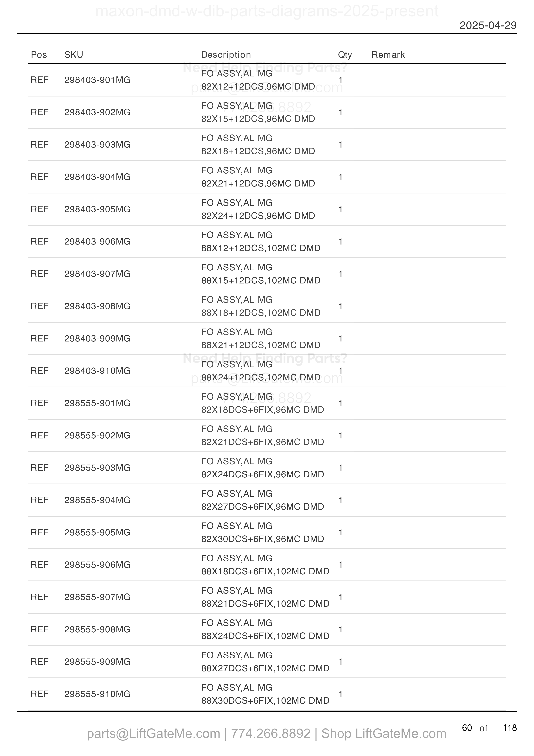Click the Qty column header
534x756 pixels.
click(x=345, y=55)
